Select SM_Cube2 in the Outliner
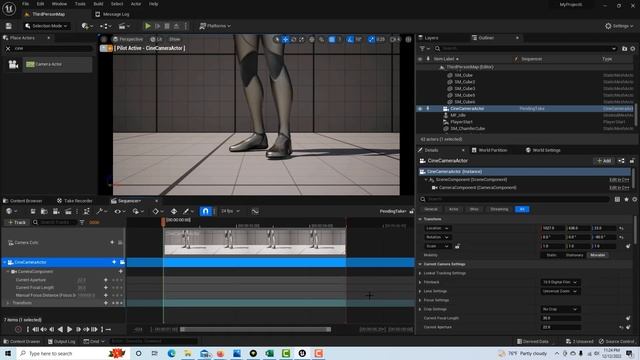This screenshot has width=640, height=360. pyautogui.click(x=464, y=82)
